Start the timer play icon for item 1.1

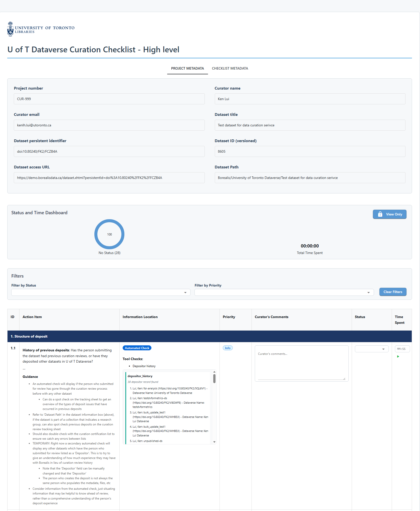[x=398, y=356]
